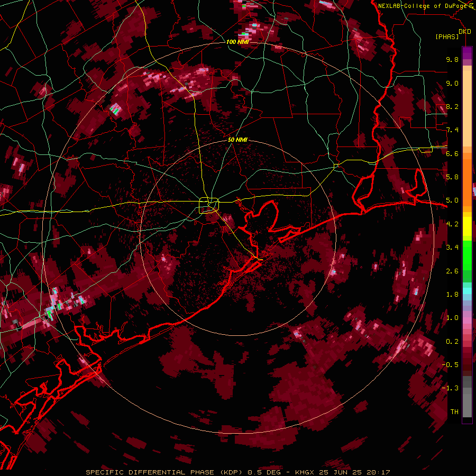This screenshot has height=476, width=476.
Task: Click the -0.5 value on color scale
Action: click(x=450, y=365)
